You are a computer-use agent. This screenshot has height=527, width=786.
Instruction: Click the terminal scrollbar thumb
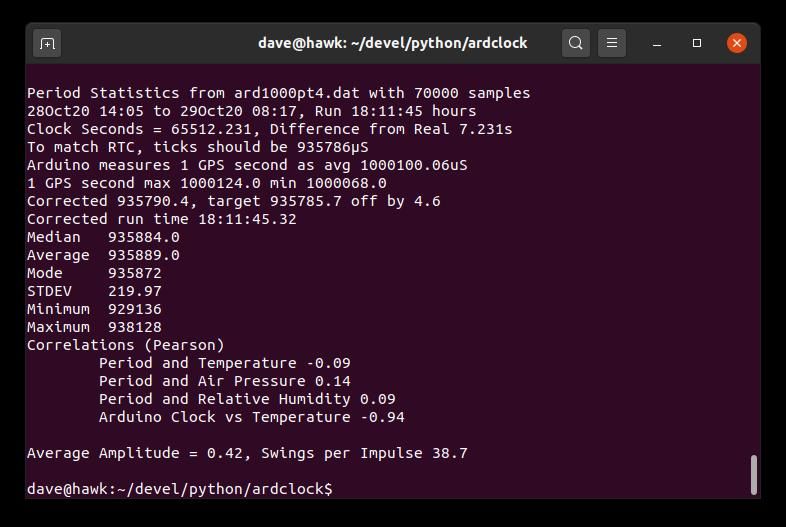[753, 474]
